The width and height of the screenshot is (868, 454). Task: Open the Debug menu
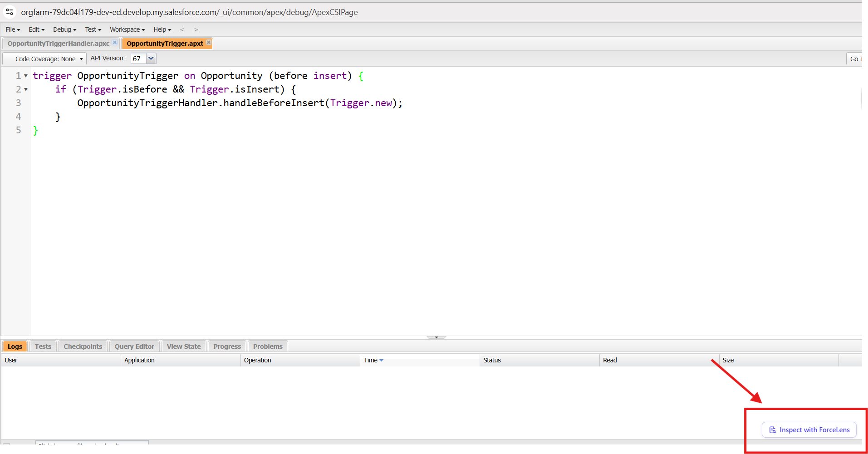64,29
